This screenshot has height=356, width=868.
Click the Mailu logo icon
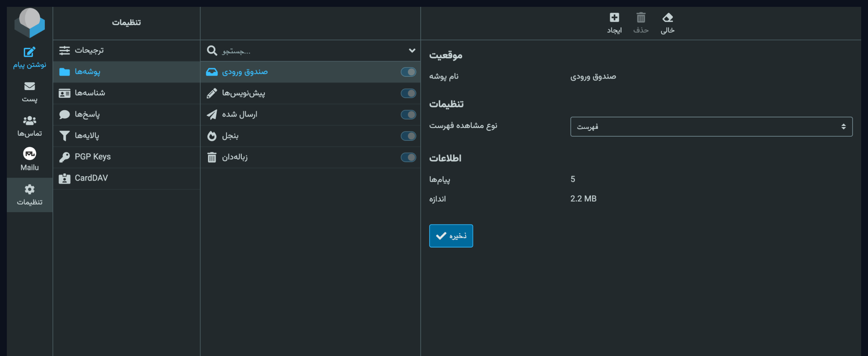(29, 154)
